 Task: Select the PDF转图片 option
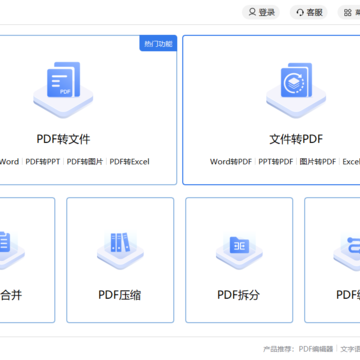(x=85, y=162)
